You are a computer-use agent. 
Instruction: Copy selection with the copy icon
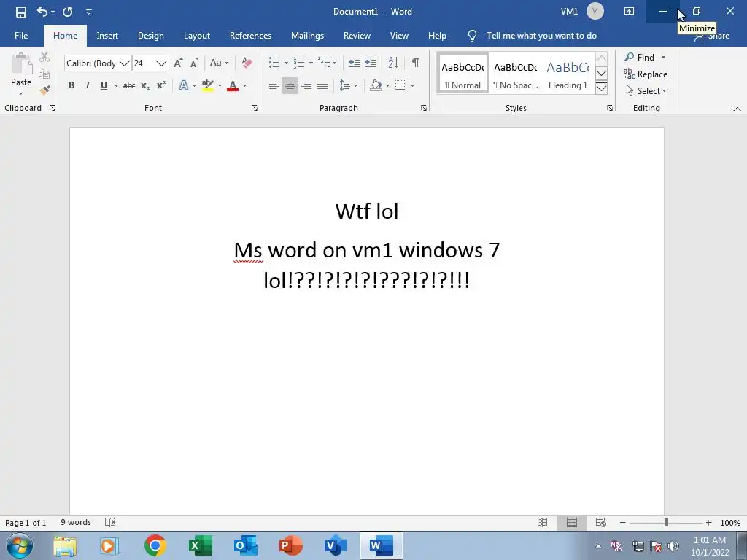coord(44,74)
